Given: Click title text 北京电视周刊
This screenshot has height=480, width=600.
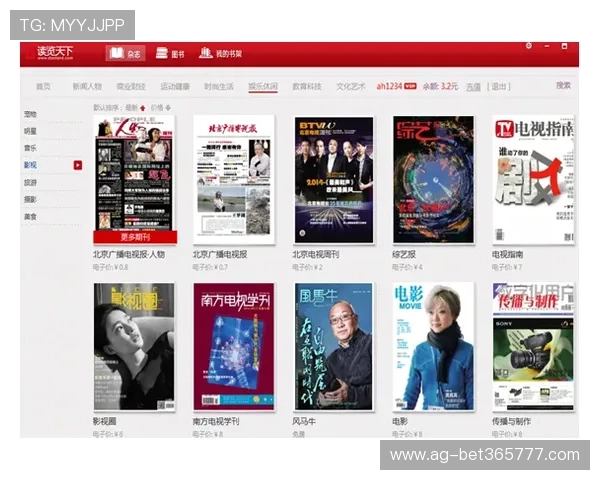Looking at the screenshot, I should point(316,254).
